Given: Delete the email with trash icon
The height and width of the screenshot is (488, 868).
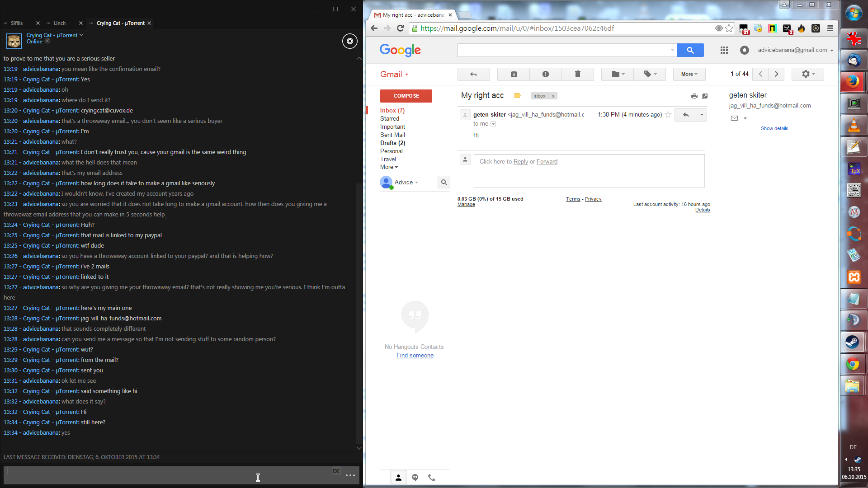Looking at the screenshot, I should point(577,74).
